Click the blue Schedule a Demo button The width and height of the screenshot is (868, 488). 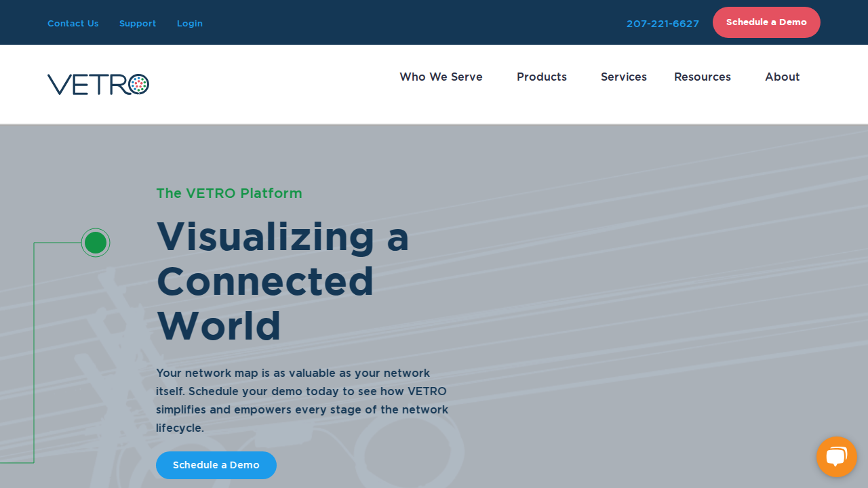pos(216,465)
